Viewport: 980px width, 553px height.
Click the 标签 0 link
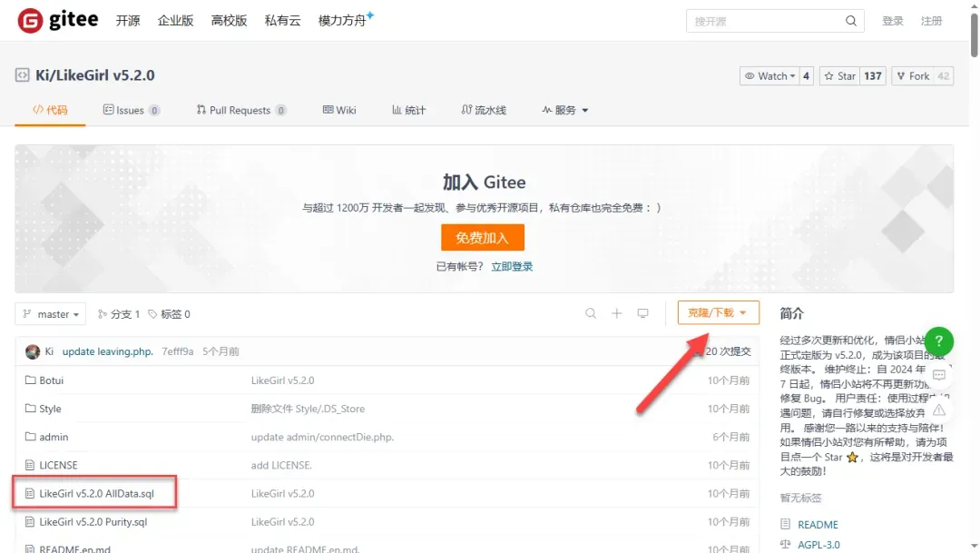click(x=170, y=314)
